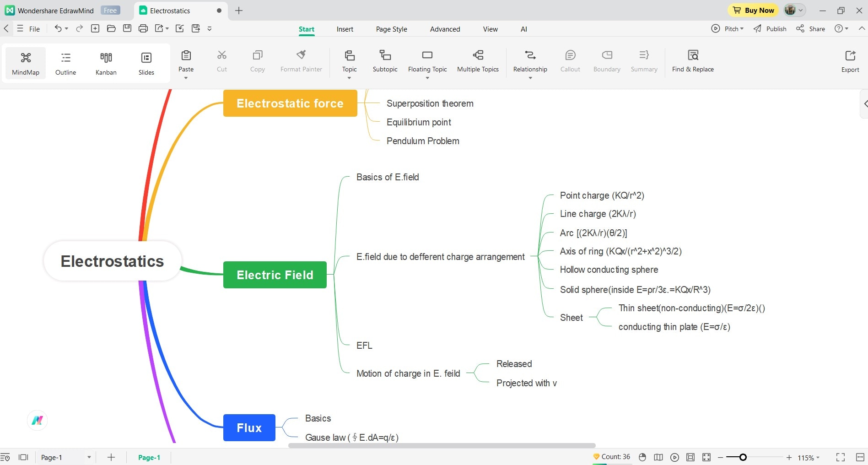Screen dimensions: 868x465
Task: Open the AI assistant floating icon
Action: pos(37,420)
